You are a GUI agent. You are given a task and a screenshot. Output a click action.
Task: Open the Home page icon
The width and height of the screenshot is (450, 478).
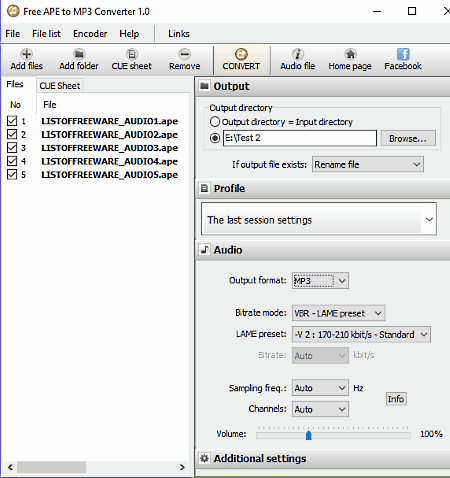pyautogui.click(x=350, y=54)
